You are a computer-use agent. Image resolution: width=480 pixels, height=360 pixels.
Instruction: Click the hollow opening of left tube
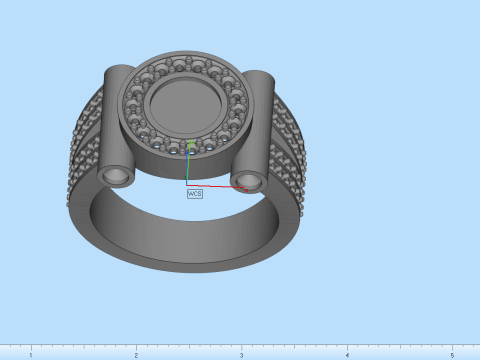pyautogui.click(x=116, y=176)
